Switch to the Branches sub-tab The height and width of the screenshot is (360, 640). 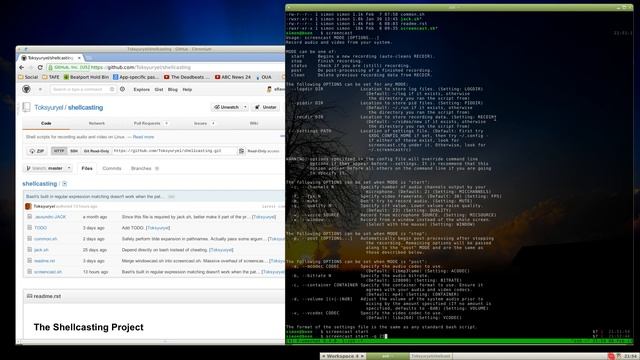(144, 168)
